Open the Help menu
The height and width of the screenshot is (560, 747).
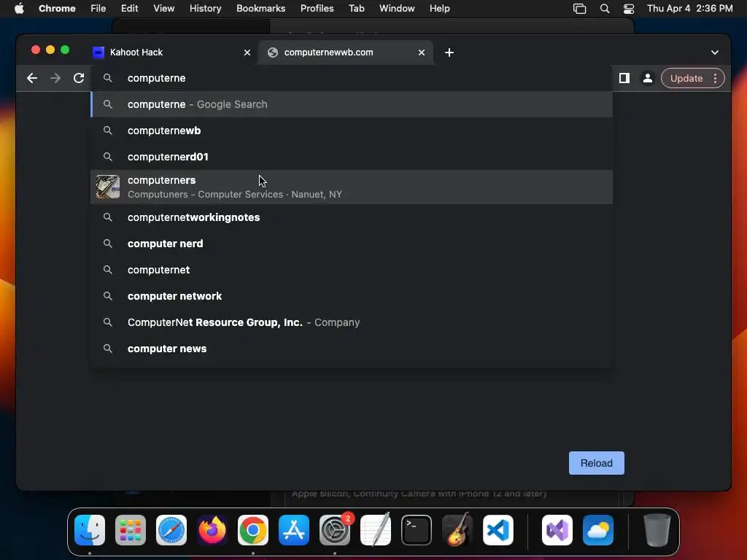coord(439,9)
